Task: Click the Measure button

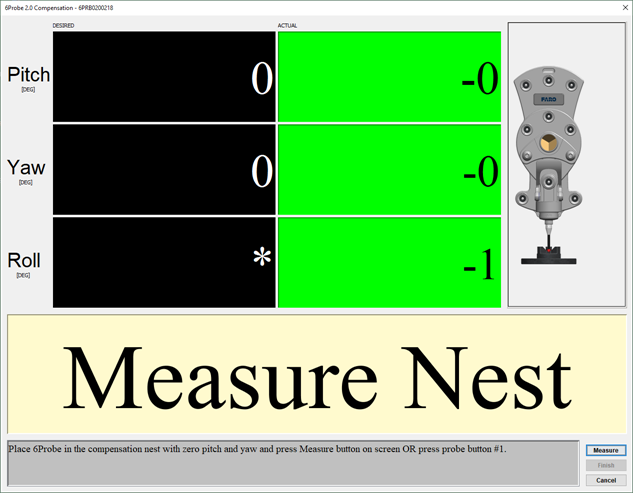Action: click(x=606, y=450)
